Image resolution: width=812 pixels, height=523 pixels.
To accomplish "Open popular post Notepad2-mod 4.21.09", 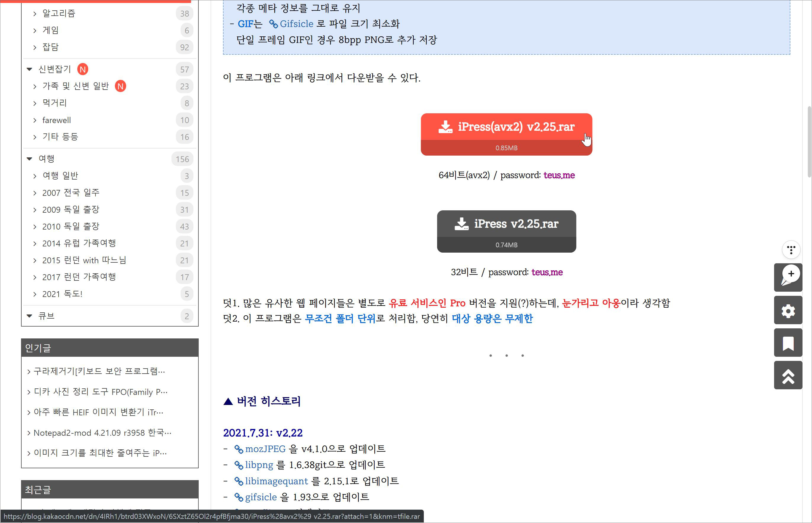I will click(102, 433).
